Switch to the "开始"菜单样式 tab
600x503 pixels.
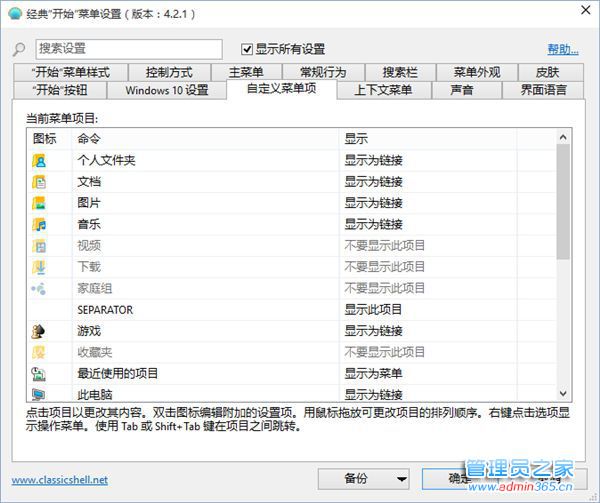tap(70, 72)
